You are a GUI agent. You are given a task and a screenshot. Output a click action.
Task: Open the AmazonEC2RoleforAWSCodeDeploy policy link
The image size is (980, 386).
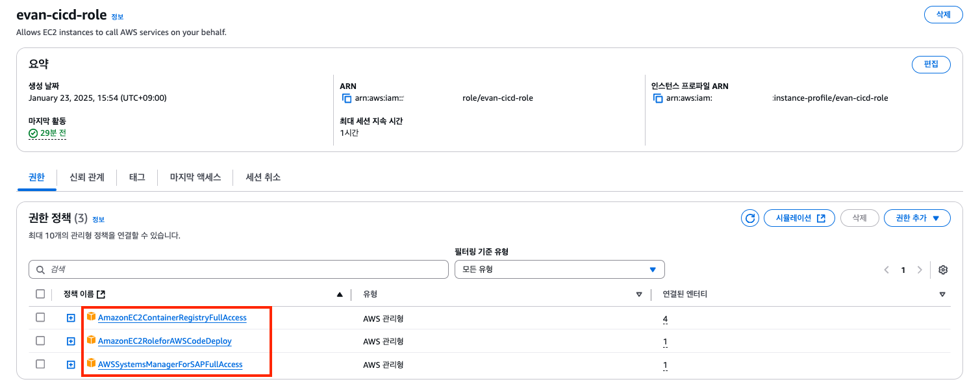pyautogui.click(x=164, y=341)
